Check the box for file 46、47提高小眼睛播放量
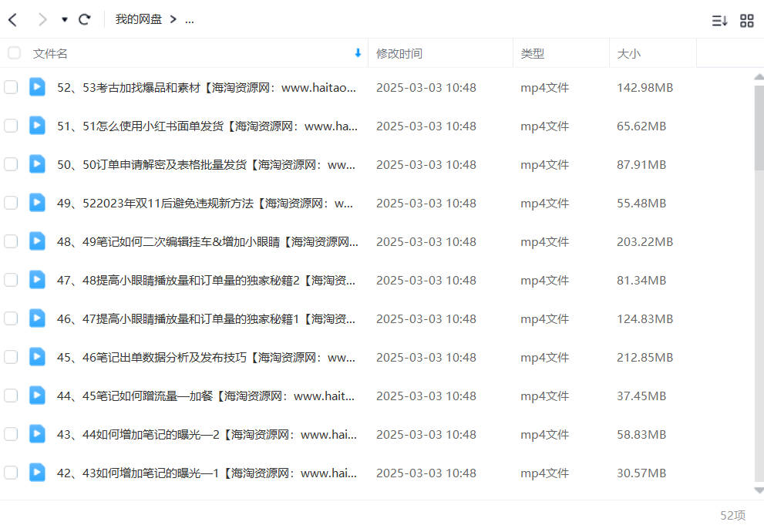The width and height of the screenshot is (764, 532). click(x=11, y=318)
